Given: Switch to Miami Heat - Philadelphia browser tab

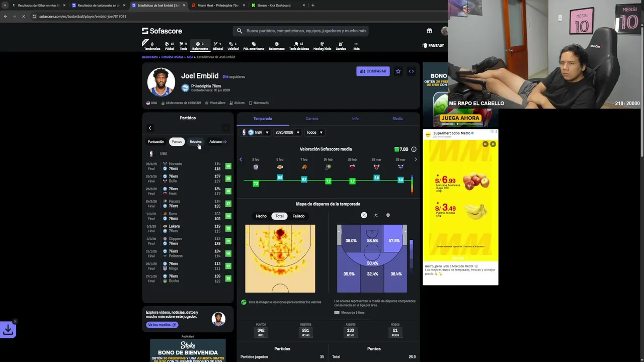Looking at the screenshot, I should 218,6.
